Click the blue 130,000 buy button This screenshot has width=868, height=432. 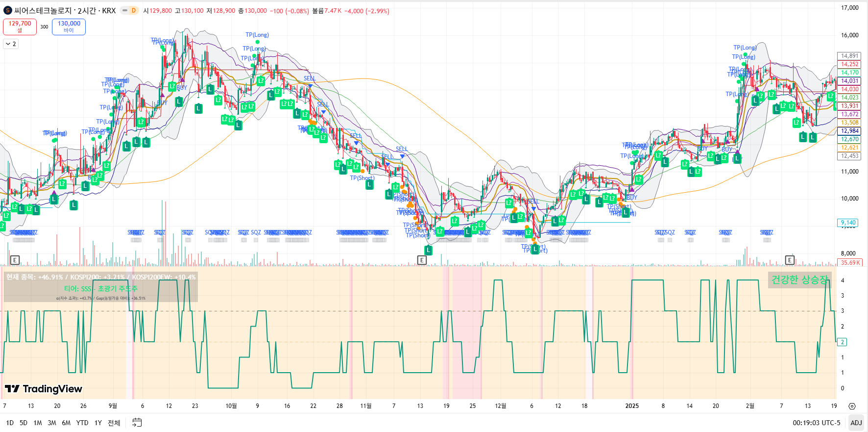coord(69,26)
